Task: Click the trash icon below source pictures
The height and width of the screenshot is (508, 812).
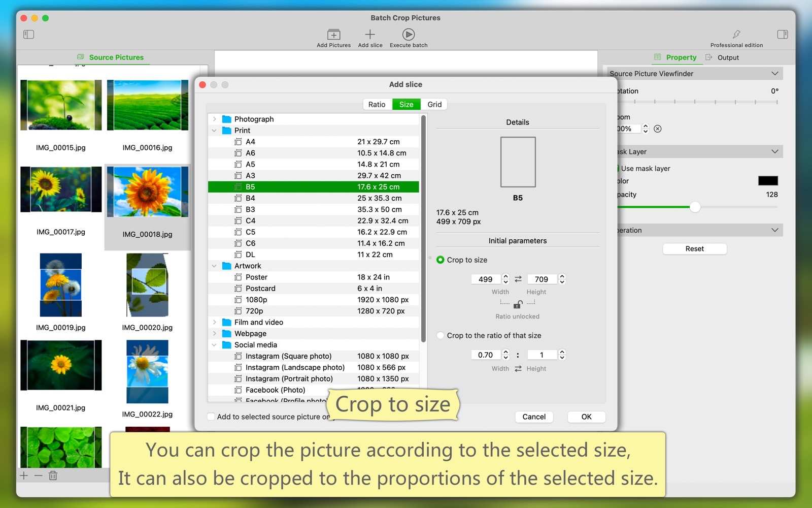Action: pyautogui.click(x=53, y=475)
